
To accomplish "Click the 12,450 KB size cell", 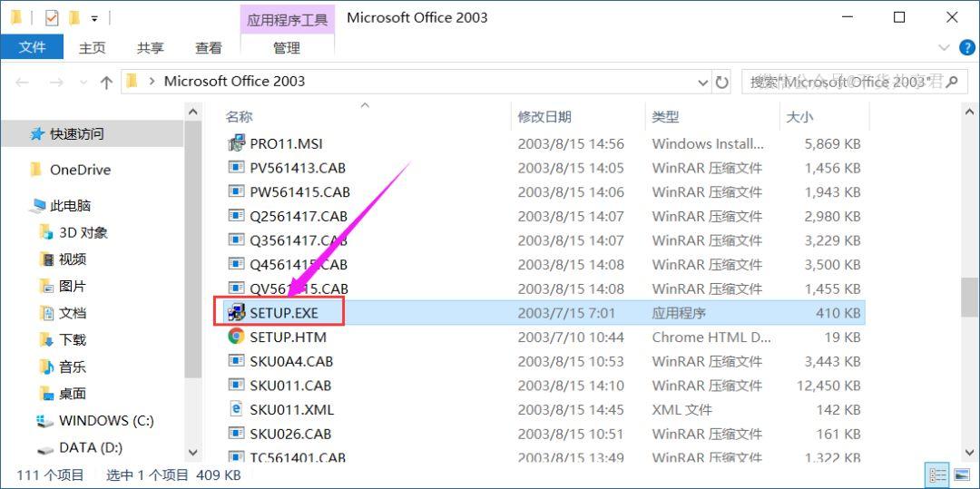I will 828,386.
